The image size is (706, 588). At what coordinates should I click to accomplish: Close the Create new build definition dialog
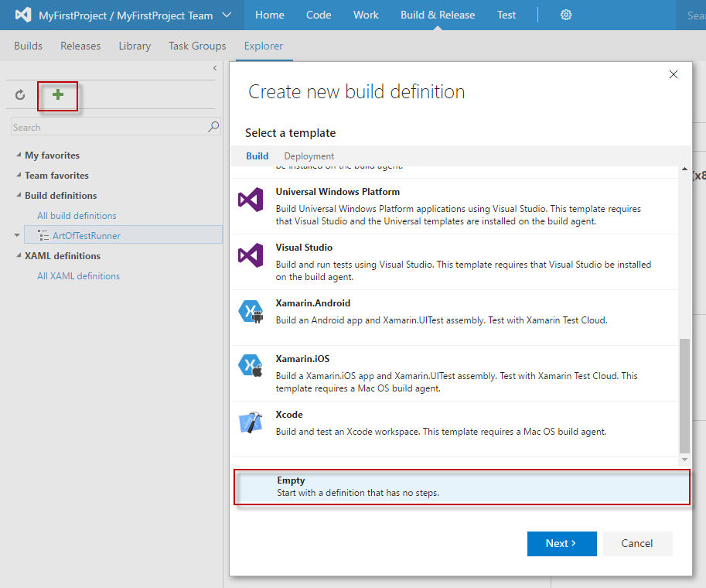pos(673,74)
